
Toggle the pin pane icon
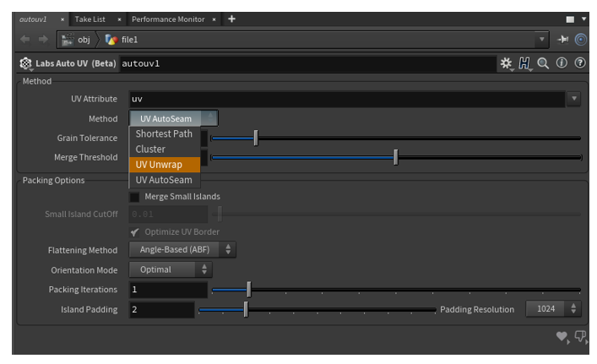(x=562, y=39)
